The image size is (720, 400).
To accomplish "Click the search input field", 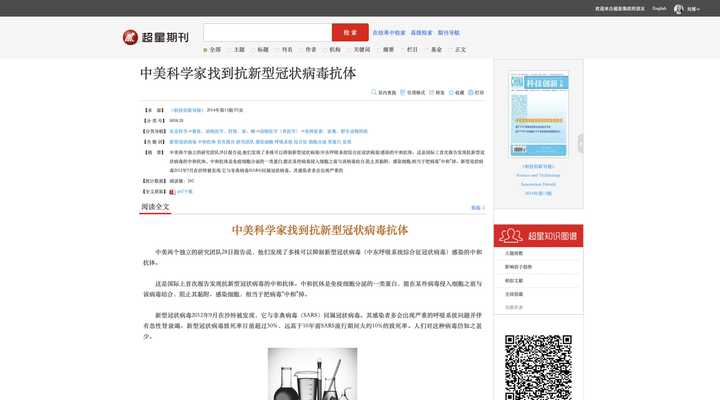I will point(268,33).
